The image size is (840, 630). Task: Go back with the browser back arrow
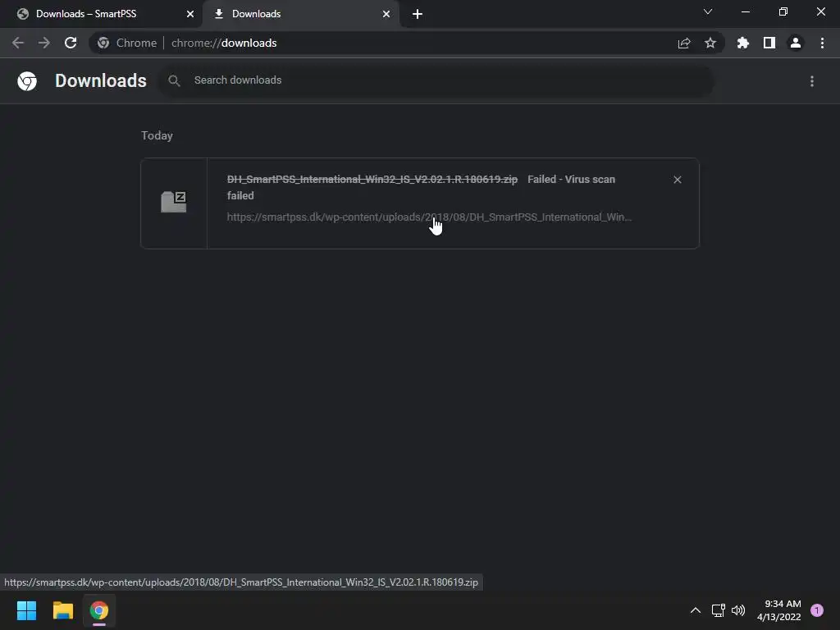click(x=18, y=43)
